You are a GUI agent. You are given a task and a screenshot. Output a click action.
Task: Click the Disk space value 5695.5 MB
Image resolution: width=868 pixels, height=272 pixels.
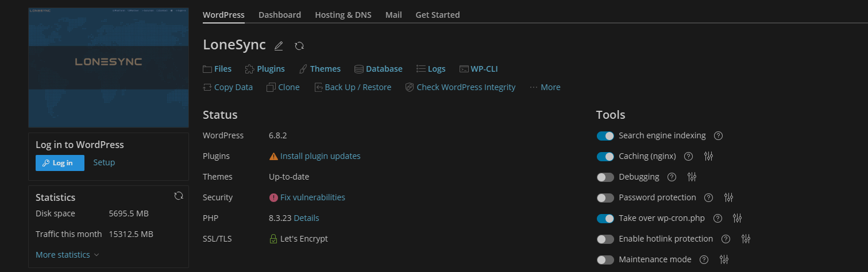click(x=129, y=213)
